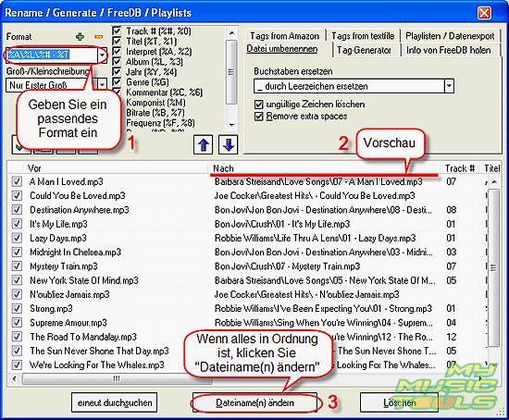The image size is (509, 420).
Task: Select preview Bon Jovi\Crush\07 - Mystery Train.mp3
Action: (287, 266)
